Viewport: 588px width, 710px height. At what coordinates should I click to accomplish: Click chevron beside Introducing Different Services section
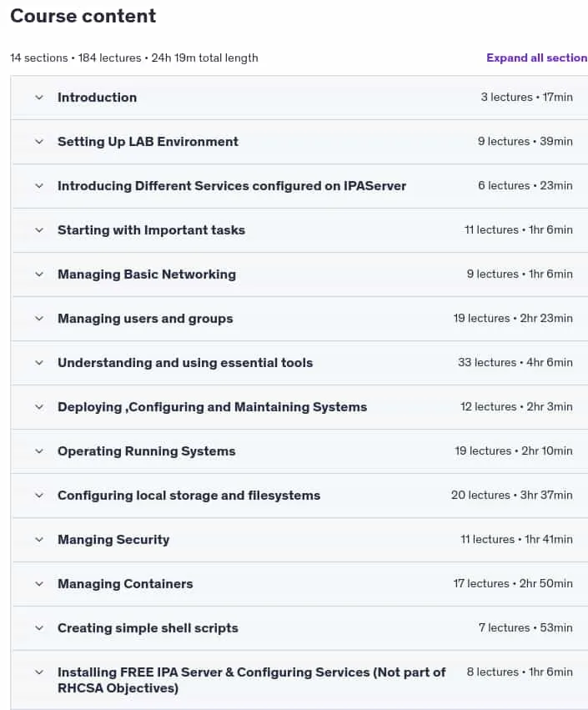click(x=39, y=186)
